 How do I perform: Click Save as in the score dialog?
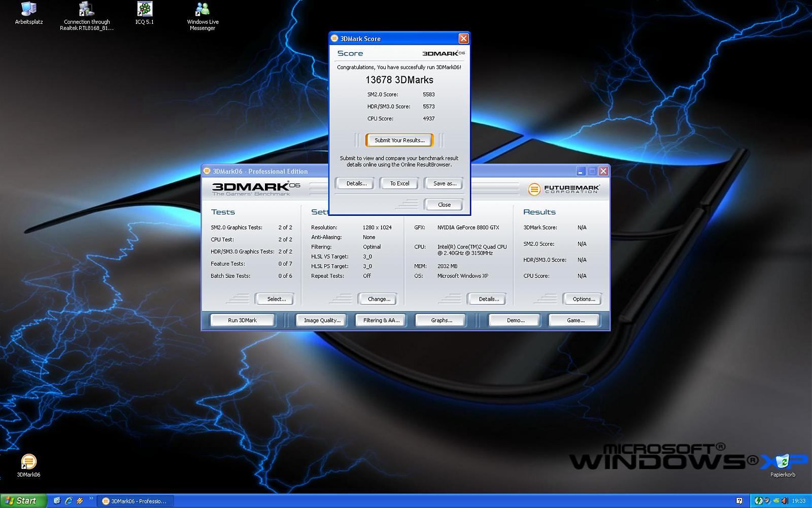click(x=445, y=183)
